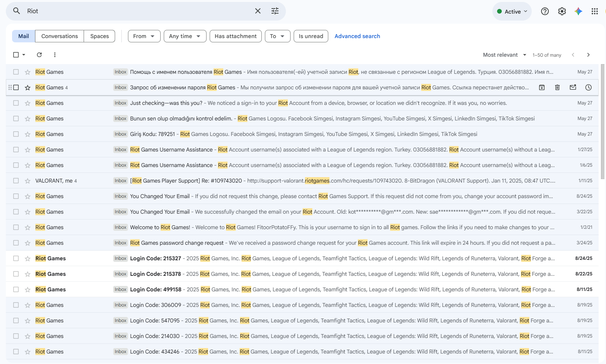Archive the hovered Riot Games 4 email
This screenshot has height=364, width=606.
coord(542,87)
